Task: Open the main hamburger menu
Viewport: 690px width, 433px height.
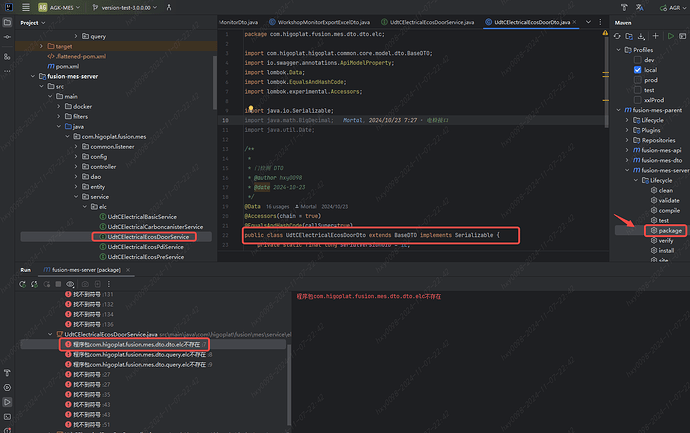Action: (x=26, y=7)
